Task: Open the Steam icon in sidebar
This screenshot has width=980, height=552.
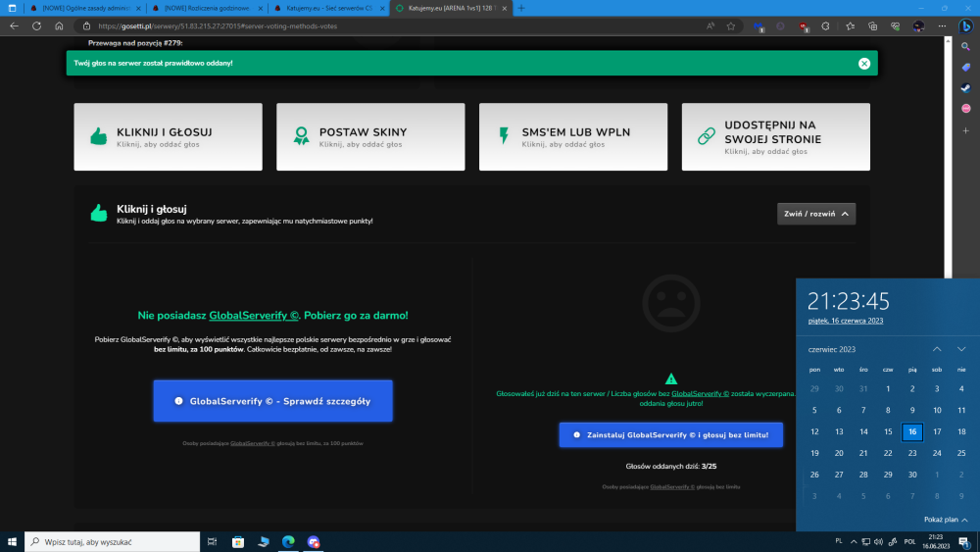Action: (965, 88)
